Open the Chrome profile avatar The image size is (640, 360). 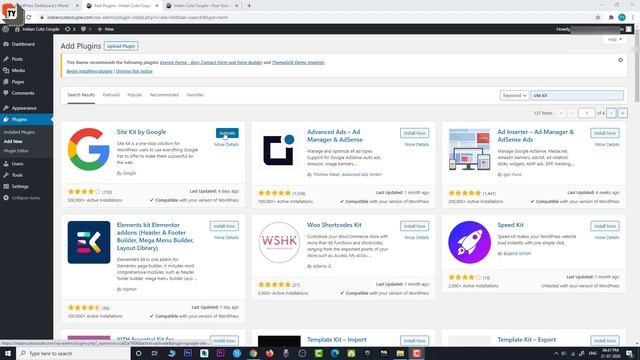click(622, 17)
